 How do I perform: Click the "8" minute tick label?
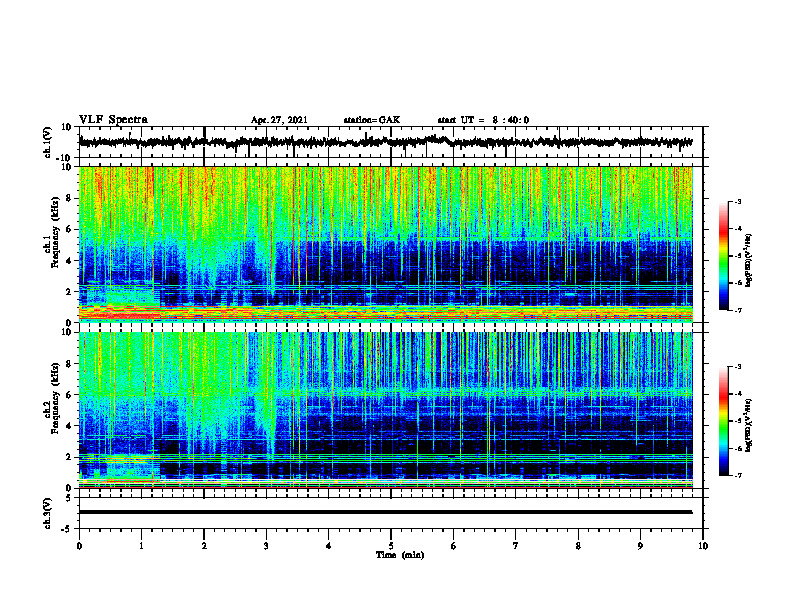pyautogui.click(x=578, y=546)
